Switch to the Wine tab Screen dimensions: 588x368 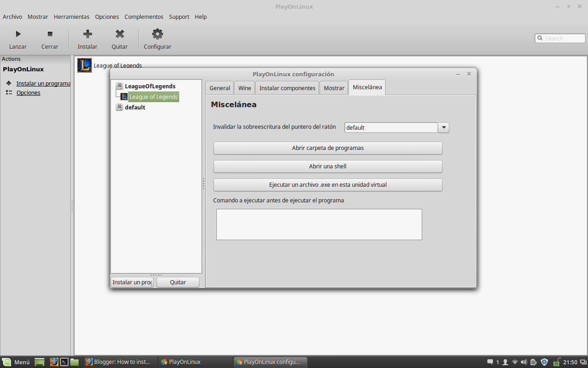(245, 88)
